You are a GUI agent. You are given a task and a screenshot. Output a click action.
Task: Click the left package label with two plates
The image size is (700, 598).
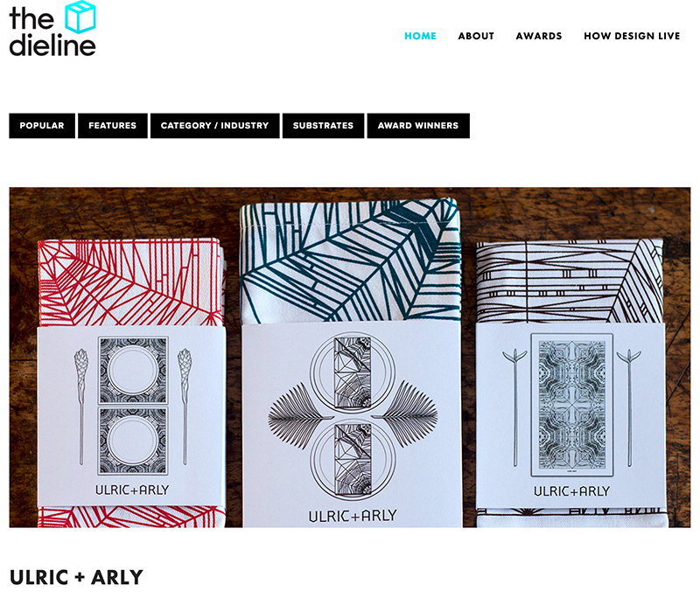click(131, 416)
